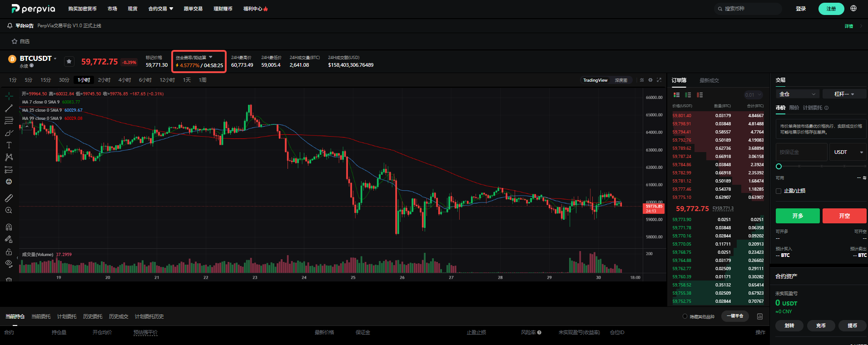The image size is (868, 345).
Task: Enable the 止盈/止损 checkbox
Action: tap(779, 191)
